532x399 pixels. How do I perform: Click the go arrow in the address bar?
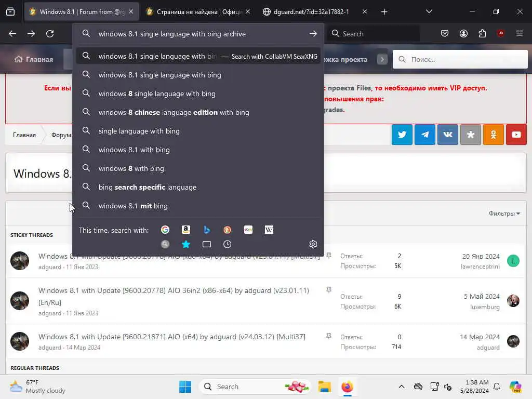tap(313, 34)
